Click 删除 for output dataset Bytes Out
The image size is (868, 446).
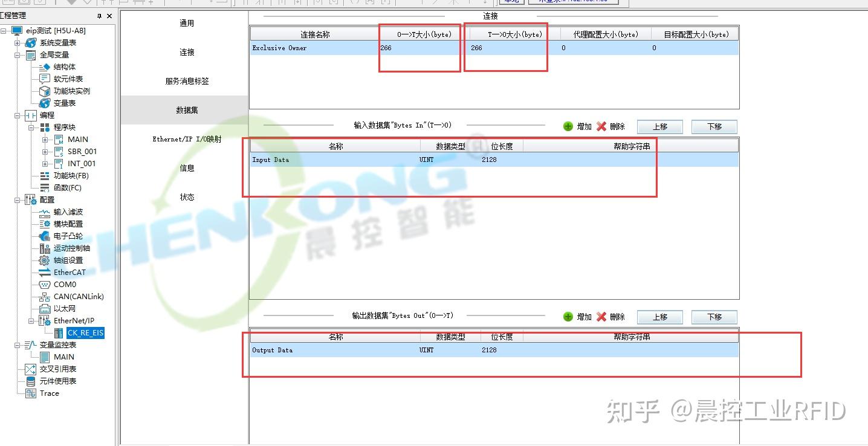pyautogui.click(x=611, y=317)
